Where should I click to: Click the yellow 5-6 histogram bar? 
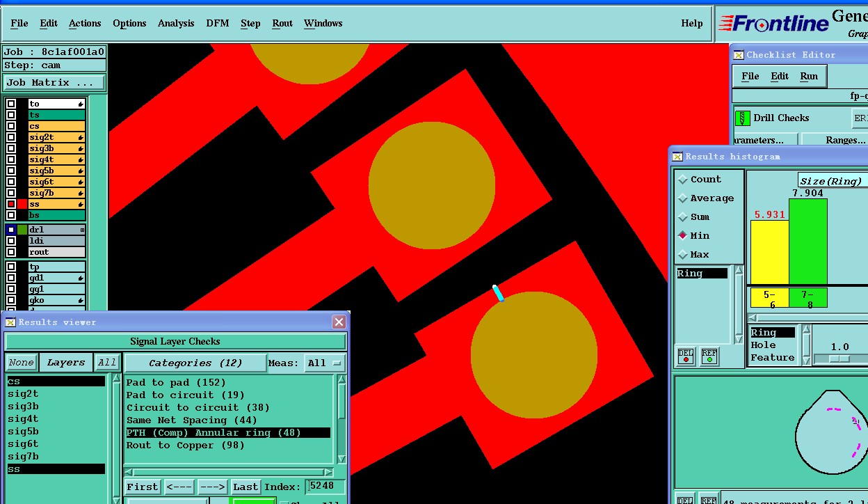(769, 252)
